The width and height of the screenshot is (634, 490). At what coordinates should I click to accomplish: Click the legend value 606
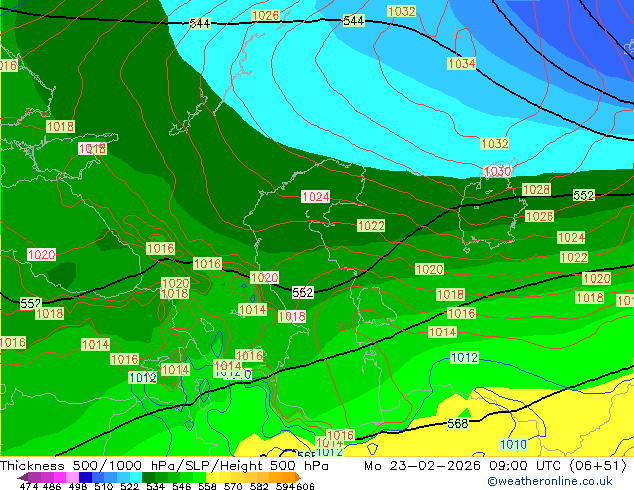[305, 486]
